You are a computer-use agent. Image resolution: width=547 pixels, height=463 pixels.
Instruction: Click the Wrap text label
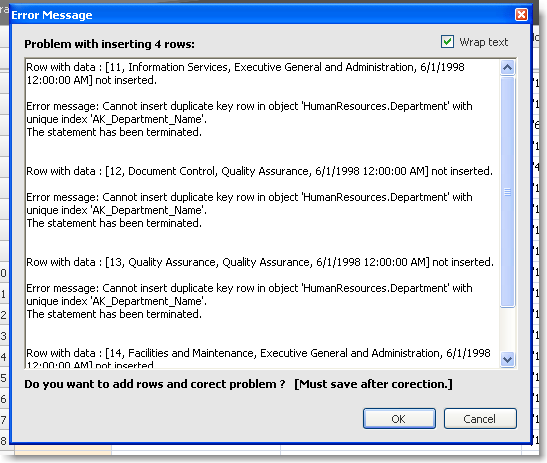click(x=484, y=42)
